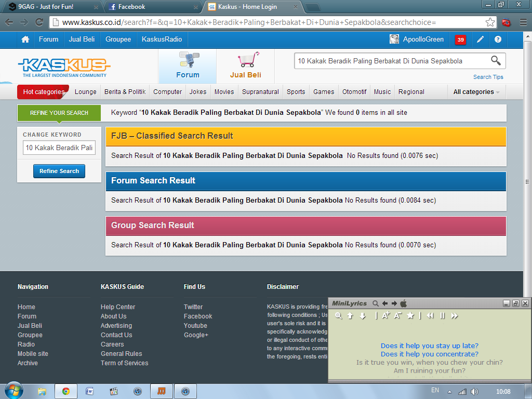Click the left arrow in MiniLyrics title bar

(x=385, y=303)
